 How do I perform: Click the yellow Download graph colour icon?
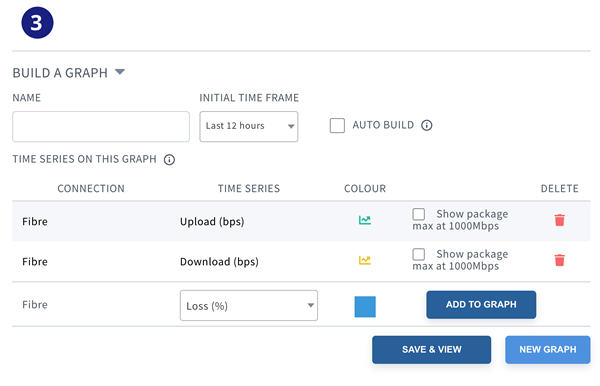pos(365,261)
